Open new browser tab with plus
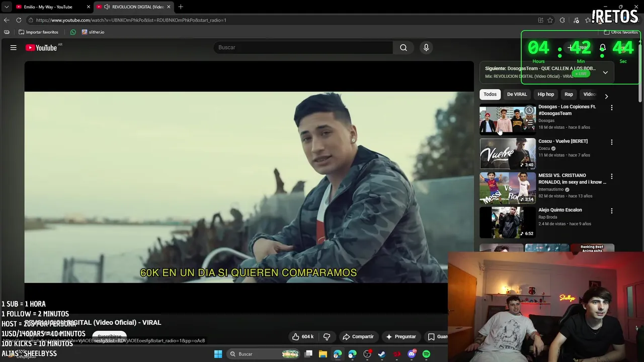 click(x=181, y=7)
